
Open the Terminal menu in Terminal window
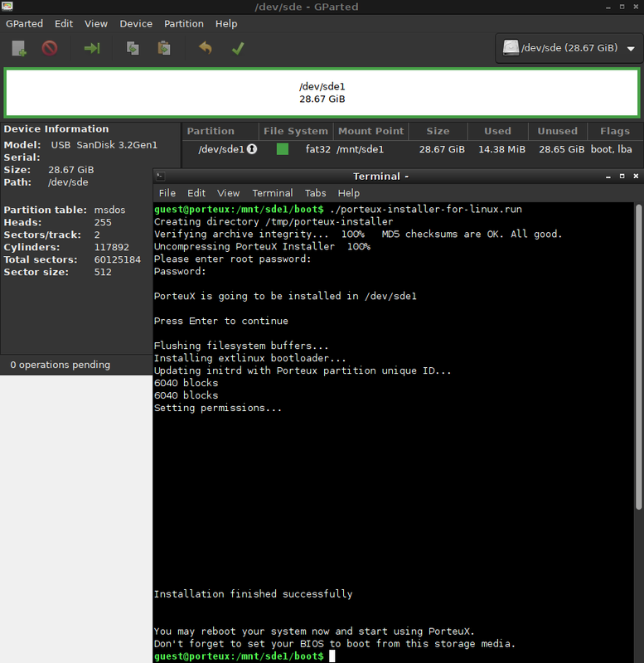273,193
